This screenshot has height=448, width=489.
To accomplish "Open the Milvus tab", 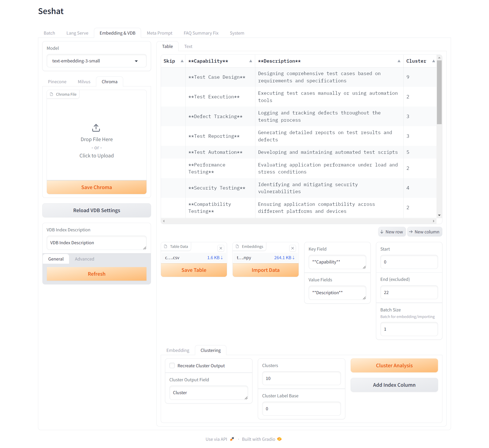I will click(84, 82).
